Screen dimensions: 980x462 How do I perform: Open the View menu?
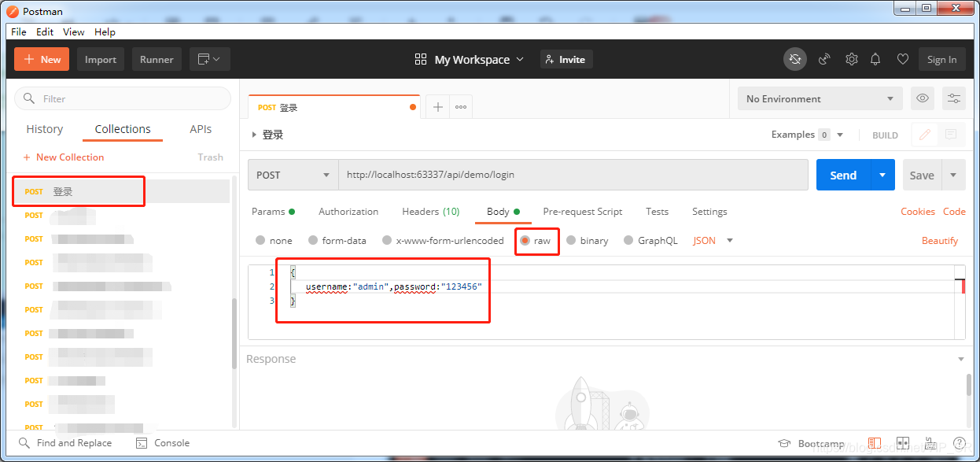click(74, 32)
